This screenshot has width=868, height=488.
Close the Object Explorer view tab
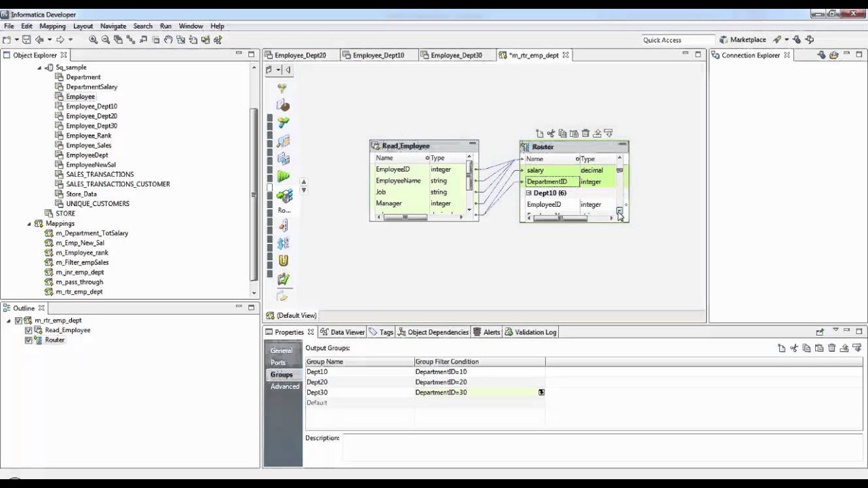[x=64, y=56]
